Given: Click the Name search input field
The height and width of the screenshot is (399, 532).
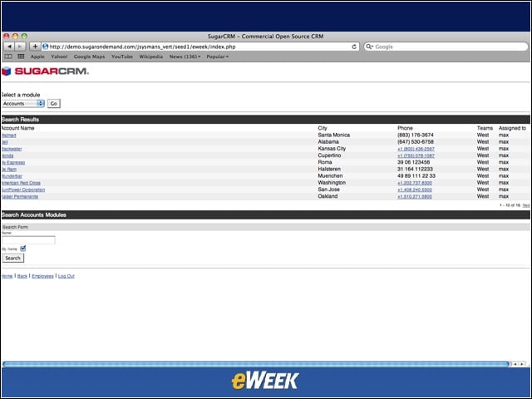Looking at the screenshot, I should coord(28,240).
